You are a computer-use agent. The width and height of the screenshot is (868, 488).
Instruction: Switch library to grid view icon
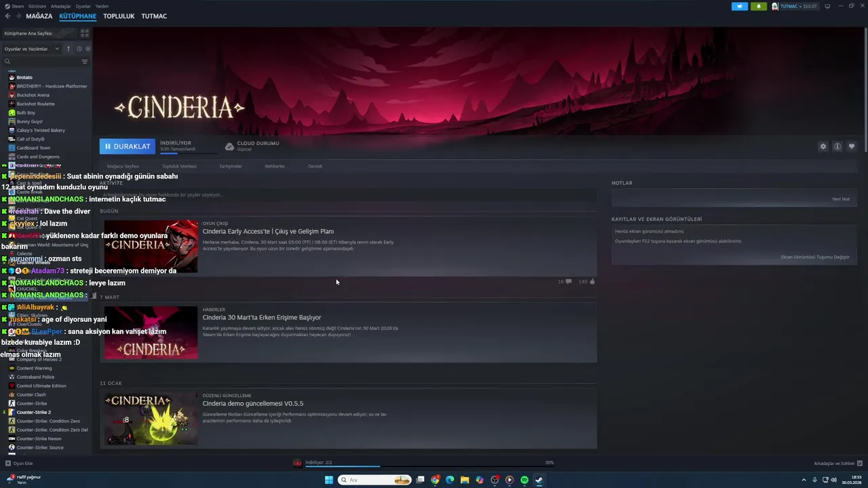[x=85, y=33]
